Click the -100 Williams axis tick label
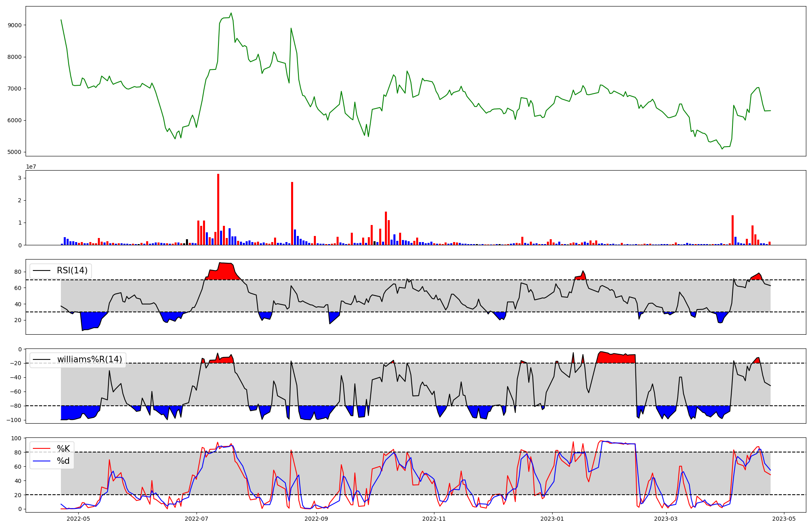The height and width of the screenshot is (528, 812). click(x=13, y=420)
